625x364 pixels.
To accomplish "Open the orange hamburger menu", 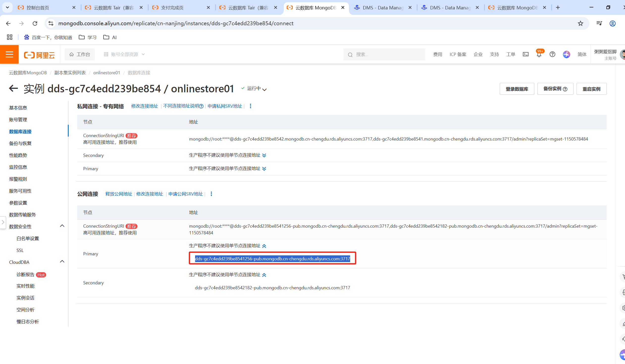I will 9,54.
